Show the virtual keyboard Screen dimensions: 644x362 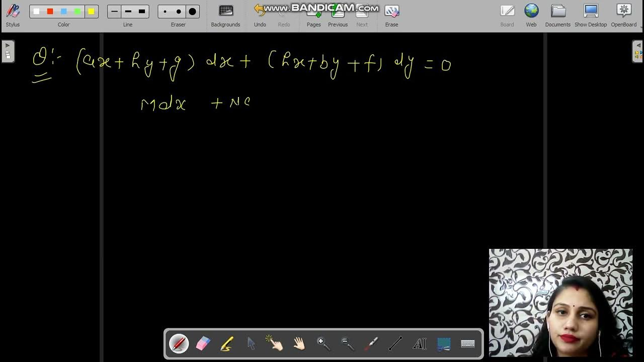click(468, 344)
